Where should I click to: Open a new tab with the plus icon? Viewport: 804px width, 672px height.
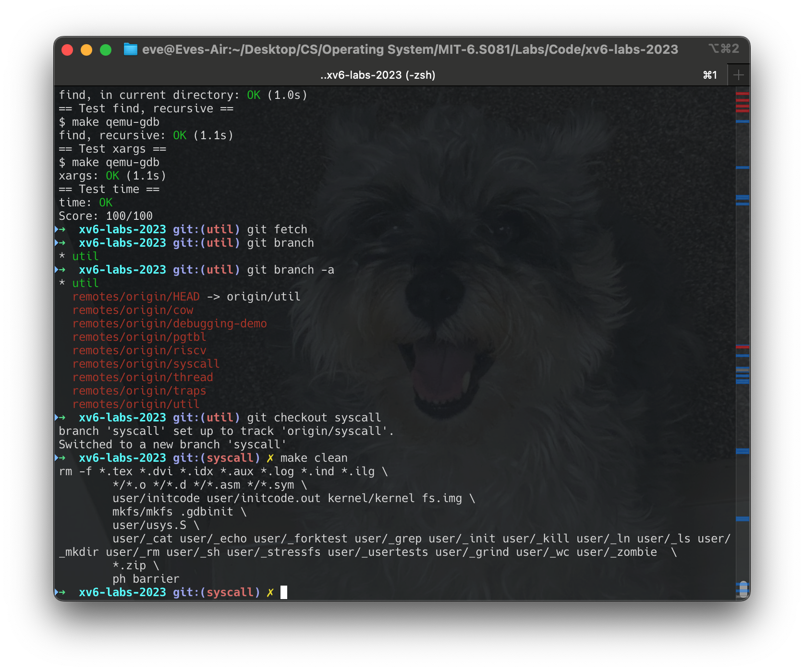click(x=738, y=75)
